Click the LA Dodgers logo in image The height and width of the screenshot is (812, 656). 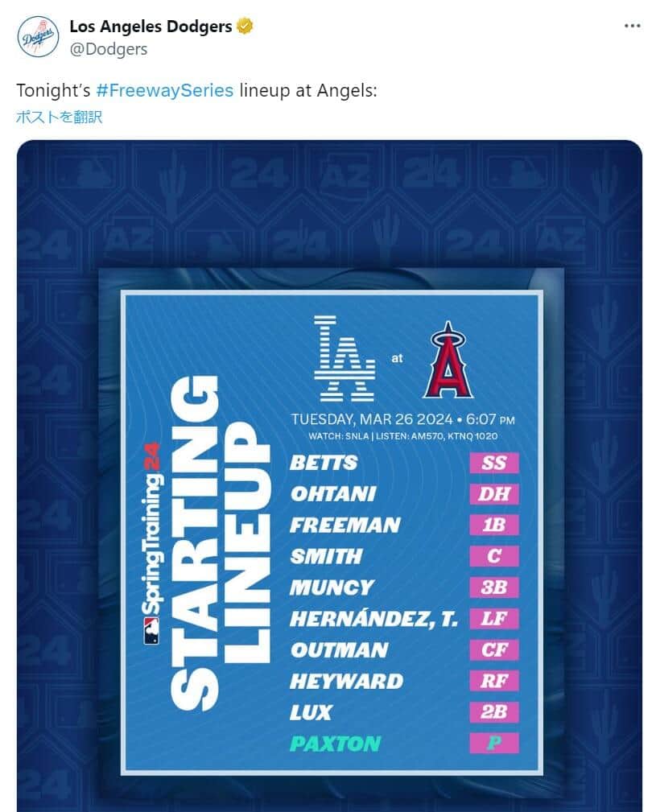click(x=344, y=359)
